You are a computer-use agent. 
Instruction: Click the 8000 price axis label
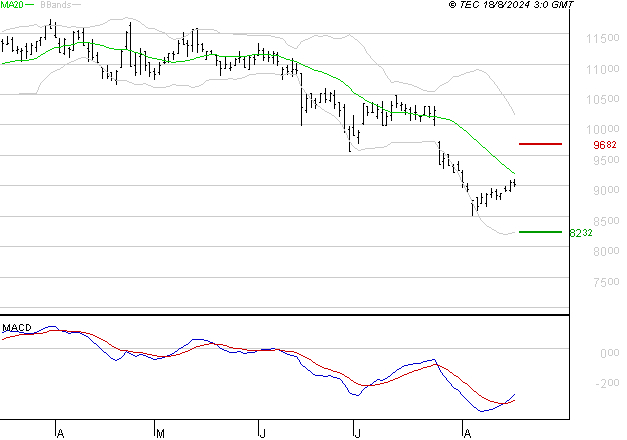point(606,251)
